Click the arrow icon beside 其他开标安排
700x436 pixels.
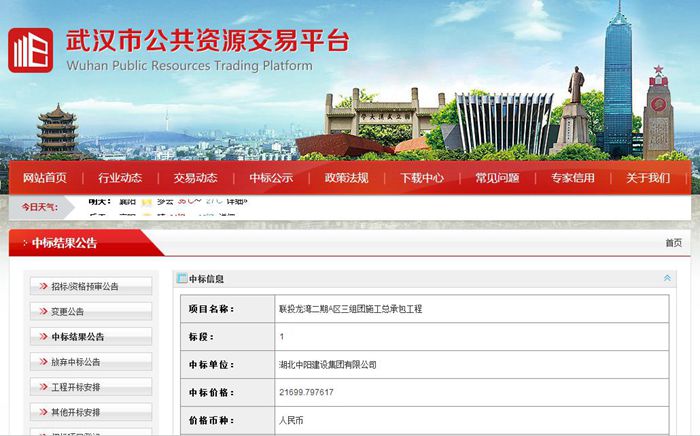click(x=43, y=412)
